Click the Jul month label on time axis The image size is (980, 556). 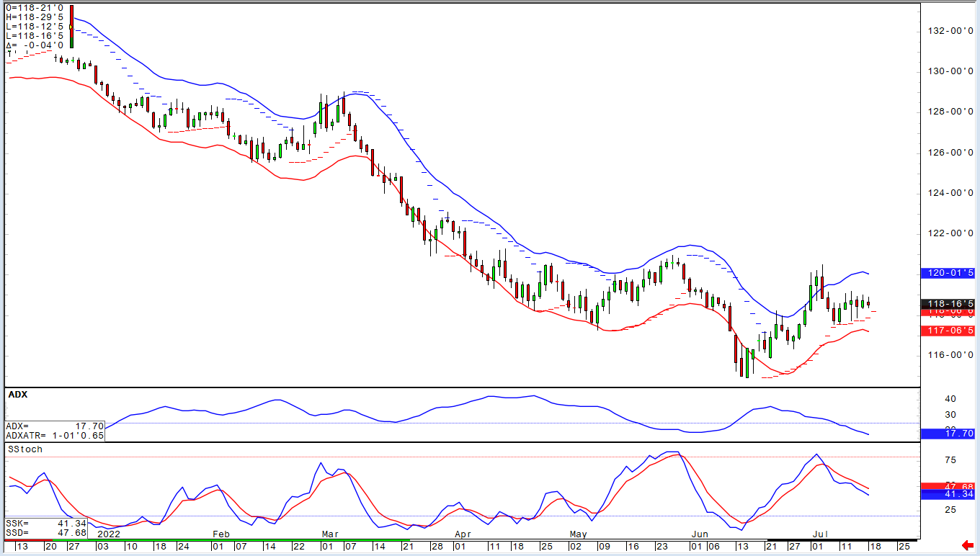pos(820,534)
